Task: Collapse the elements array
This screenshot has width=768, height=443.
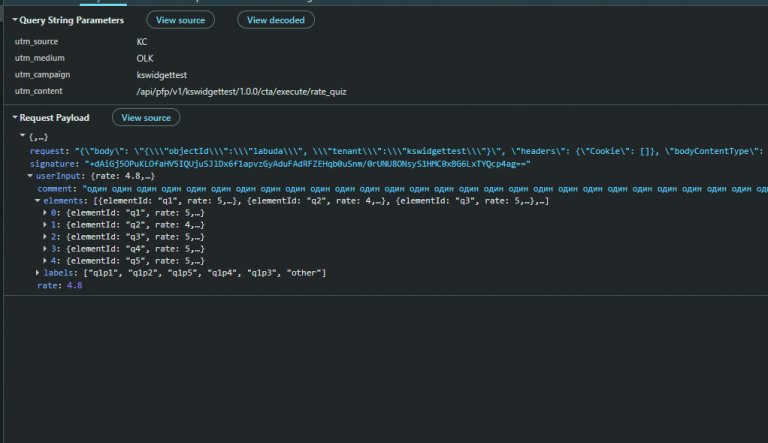Action: pyautogui.click(x=38, y=200)
